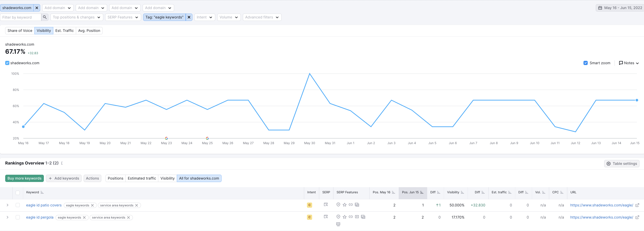Toggle the Smart zoom checkbox

(x=585, y=63)
